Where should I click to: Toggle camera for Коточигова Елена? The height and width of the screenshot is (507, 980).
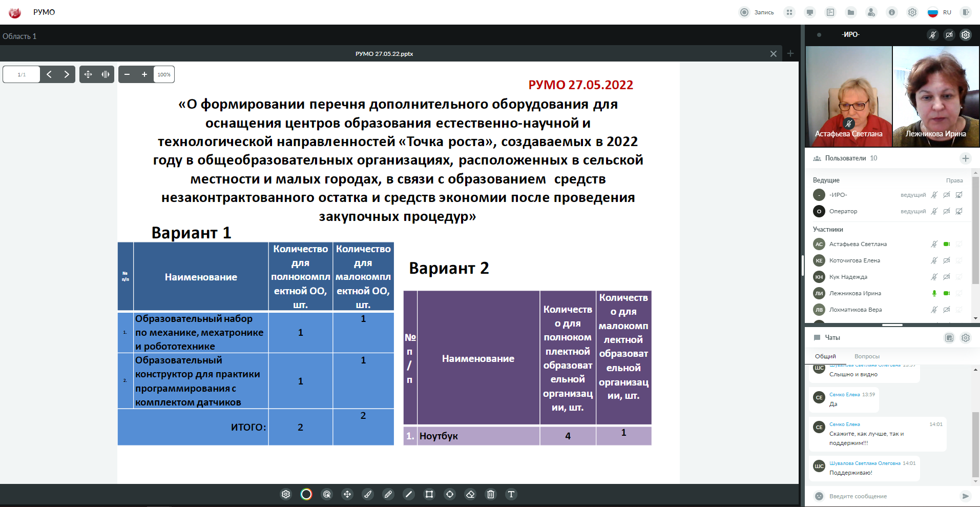(947, 260)
